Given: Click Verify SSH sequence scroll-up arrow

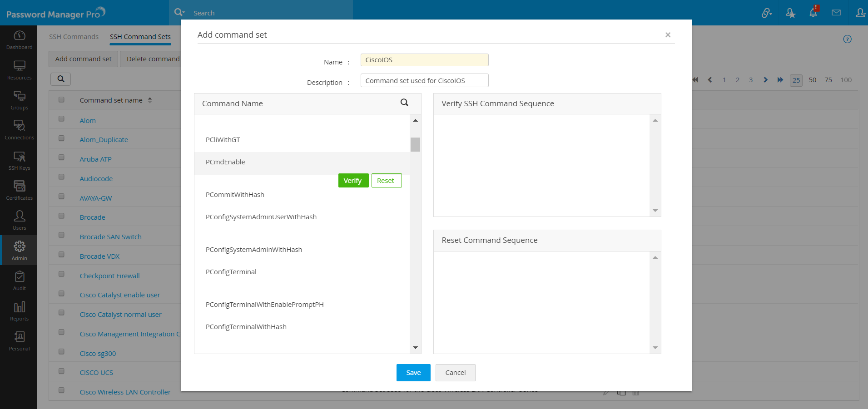Looking at the screenshot, I should point(655,120).
